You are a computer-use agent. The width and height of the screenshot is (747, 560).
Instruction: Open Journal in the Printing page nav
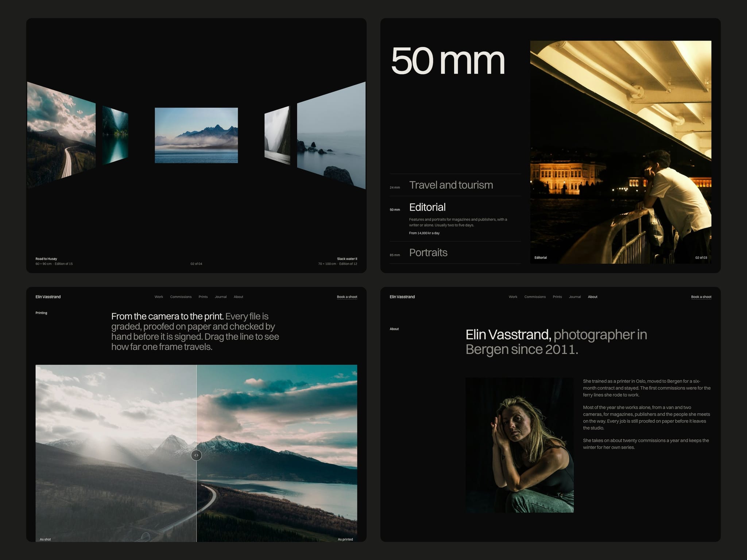click(221, 297)
